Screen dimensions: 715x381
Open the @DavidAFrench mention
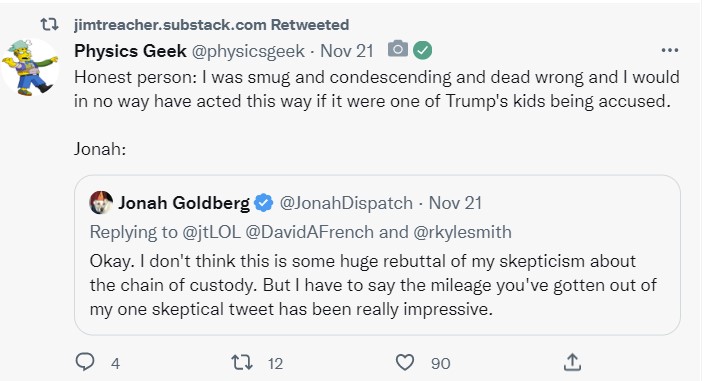pyautogui.click(x=310, y=232)
